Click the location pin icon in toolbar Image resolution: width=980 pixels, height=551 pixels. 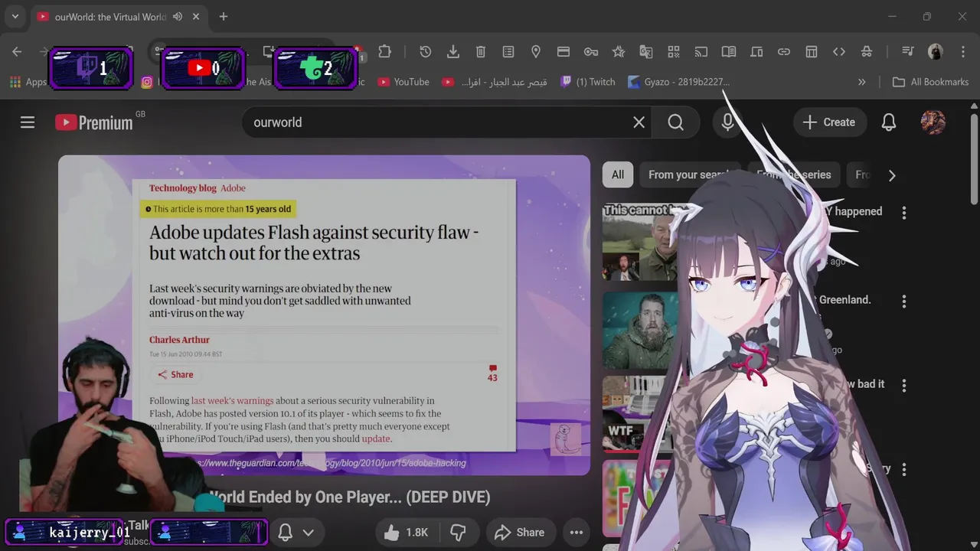point(536,51)
